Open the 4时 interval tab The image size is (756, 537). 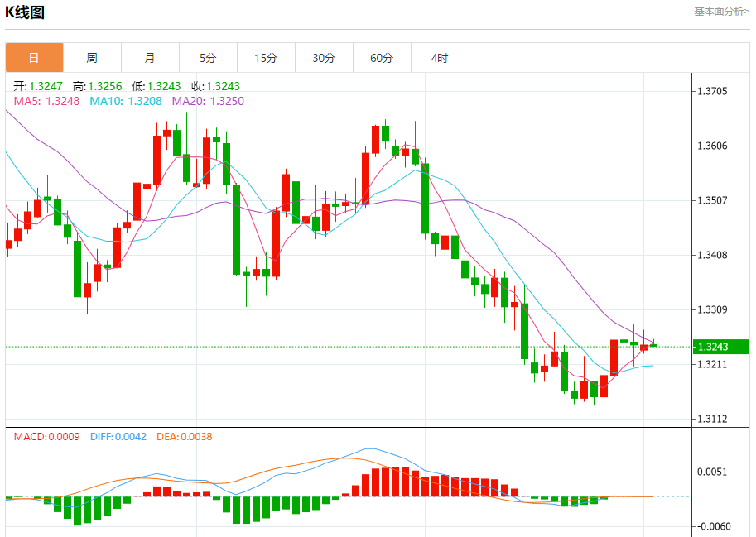440,58
